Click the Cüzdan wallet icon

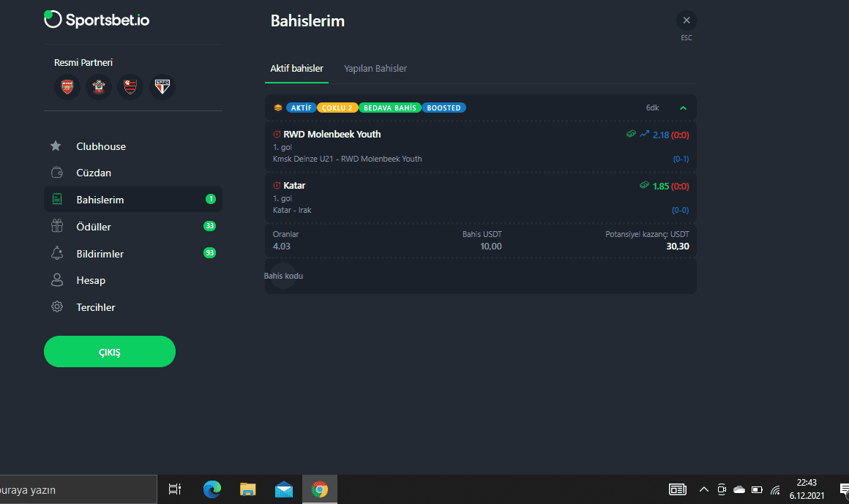click(57, 173)
